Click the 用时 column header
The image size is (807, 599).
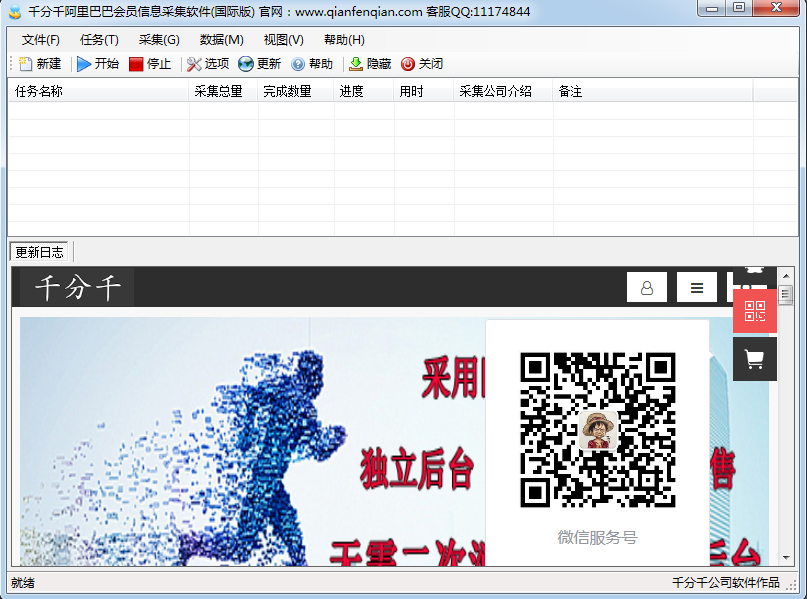[x=424, y=92]
